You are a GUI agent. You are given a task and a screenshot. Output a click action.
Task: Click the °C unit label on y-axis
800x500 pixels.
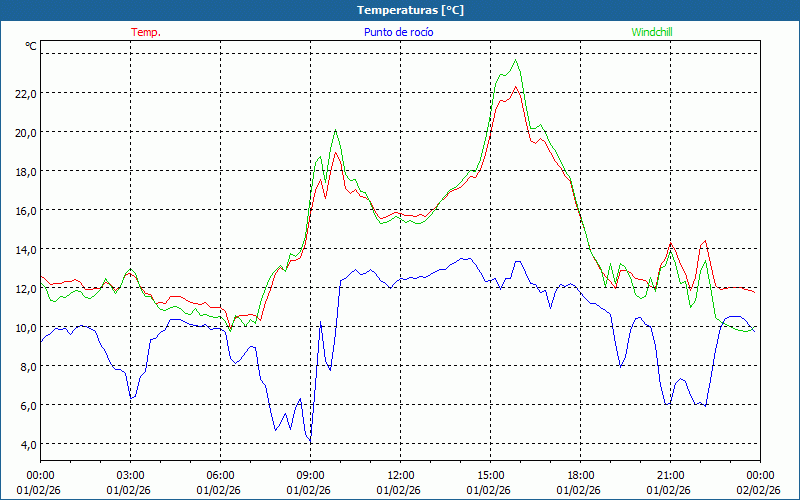coord(31,46)
